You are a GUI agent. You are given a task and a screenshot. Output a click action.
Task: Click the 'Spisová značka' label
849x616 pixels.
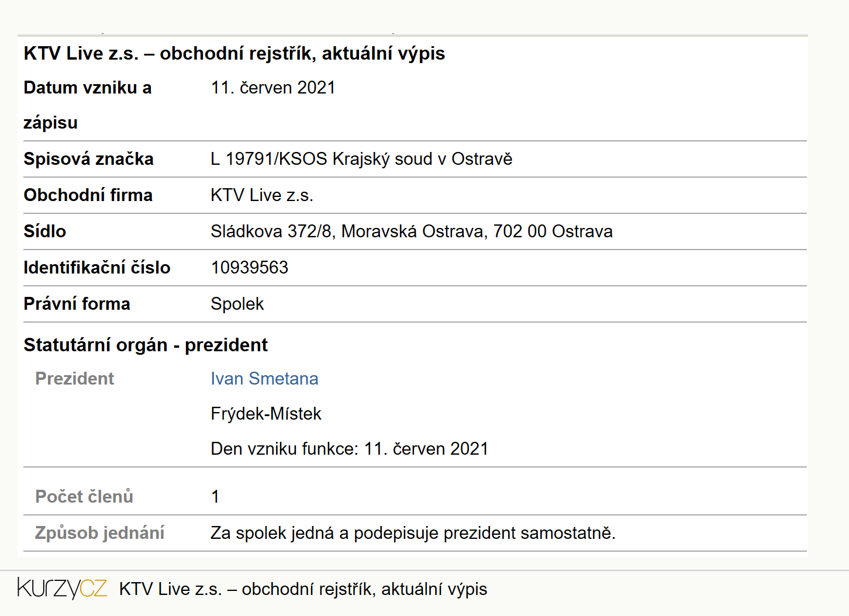[x=88, y=159]
